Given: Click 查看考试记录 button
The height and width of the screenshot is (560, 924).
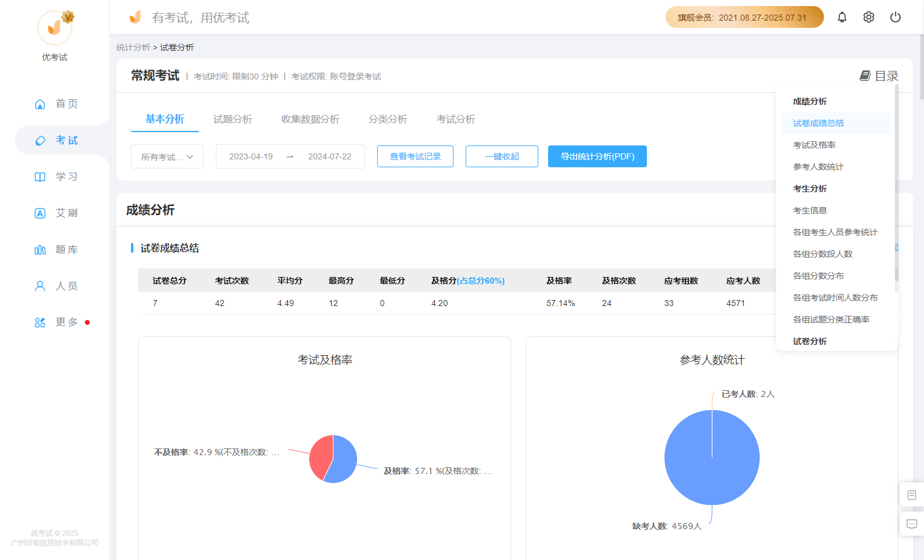Looking at the screenshot, I should (415, 156).
